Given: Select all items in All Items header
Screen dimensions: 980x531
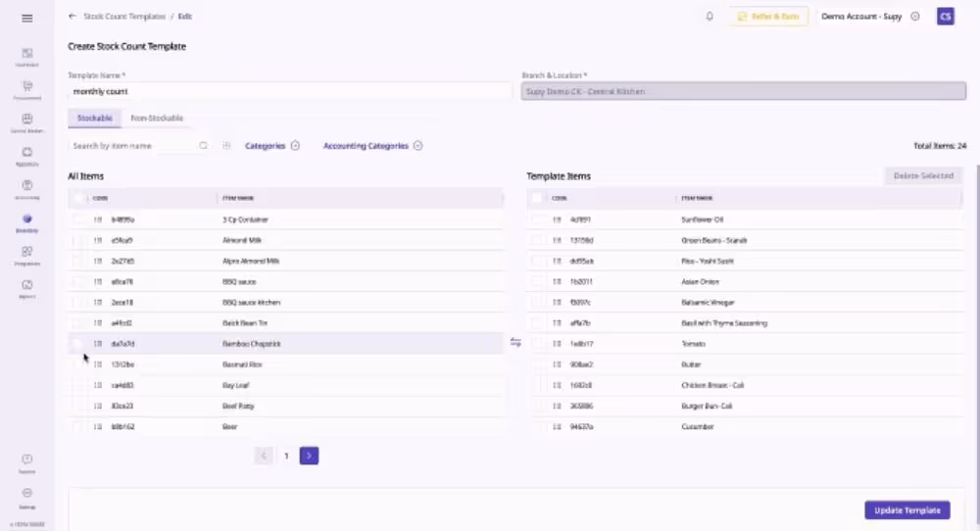Looking at the screenshot, I should tap(77, 198).
